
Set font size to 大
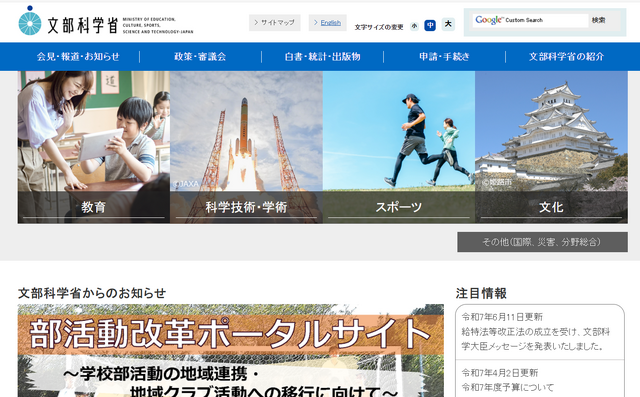448,24
